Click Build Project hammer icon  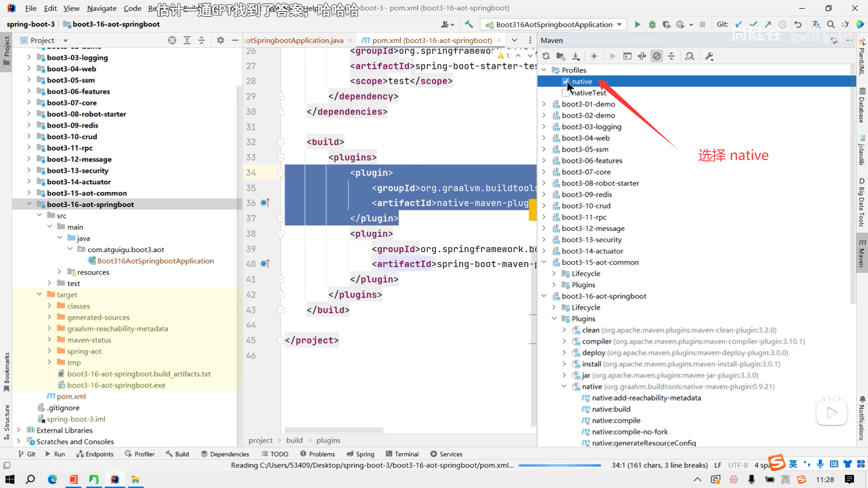click(469, 24)
